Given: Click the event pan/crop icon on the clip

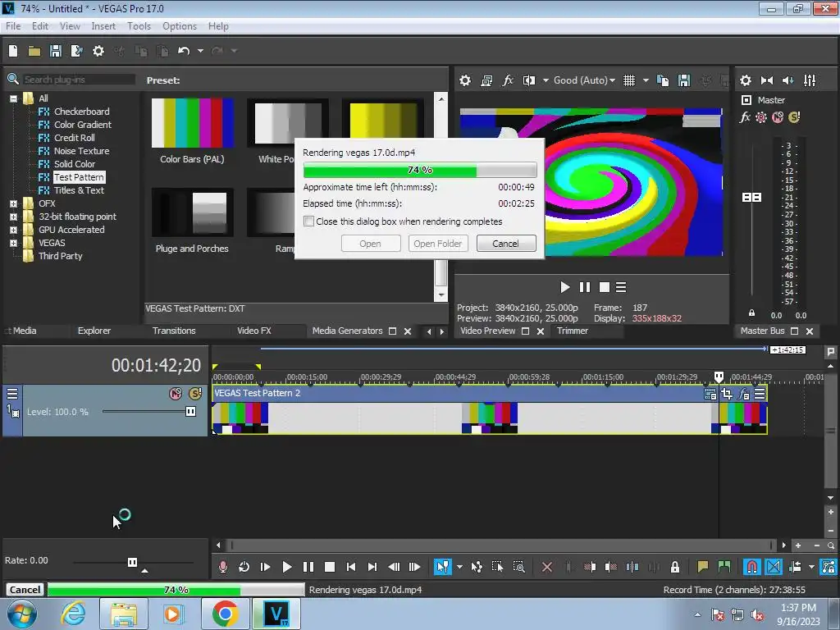Looking at the screenshot, I should pos(727,395).
